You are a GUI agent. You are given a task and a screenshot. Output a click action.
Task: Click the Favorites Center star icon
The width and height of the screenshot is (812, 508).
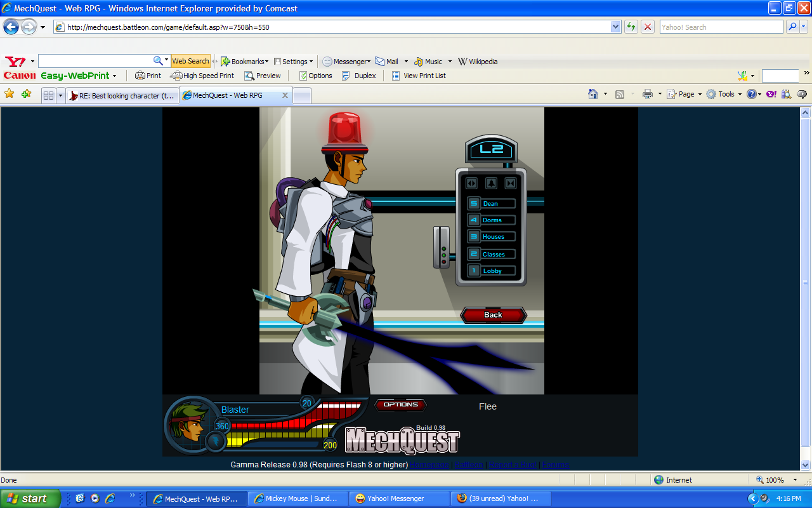pos(10,94)
